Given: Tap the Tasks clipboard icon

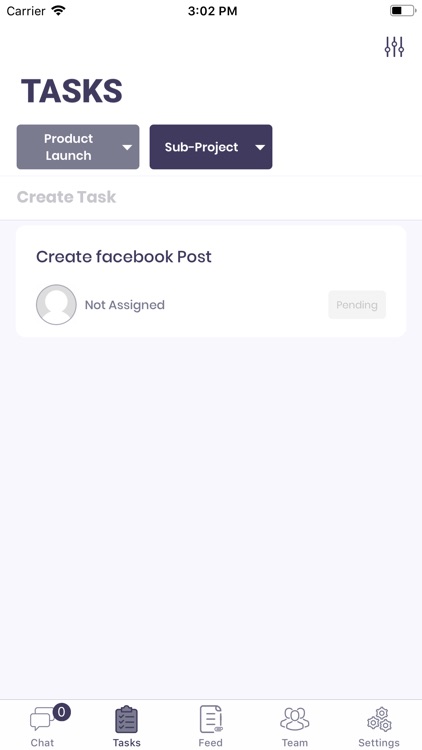Looking at the screenshot, I should [x=127, y=719].
